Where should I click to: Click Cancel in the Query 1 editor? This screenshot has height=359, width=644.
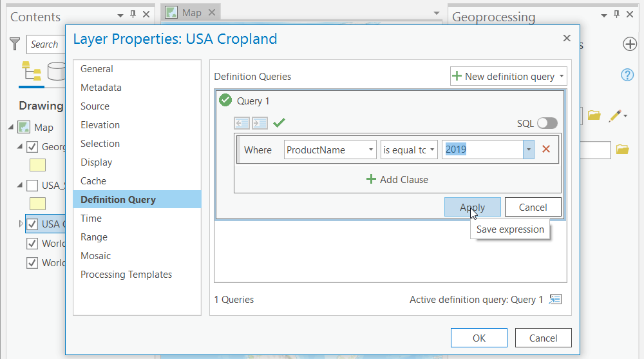click(x=533, y=208)
